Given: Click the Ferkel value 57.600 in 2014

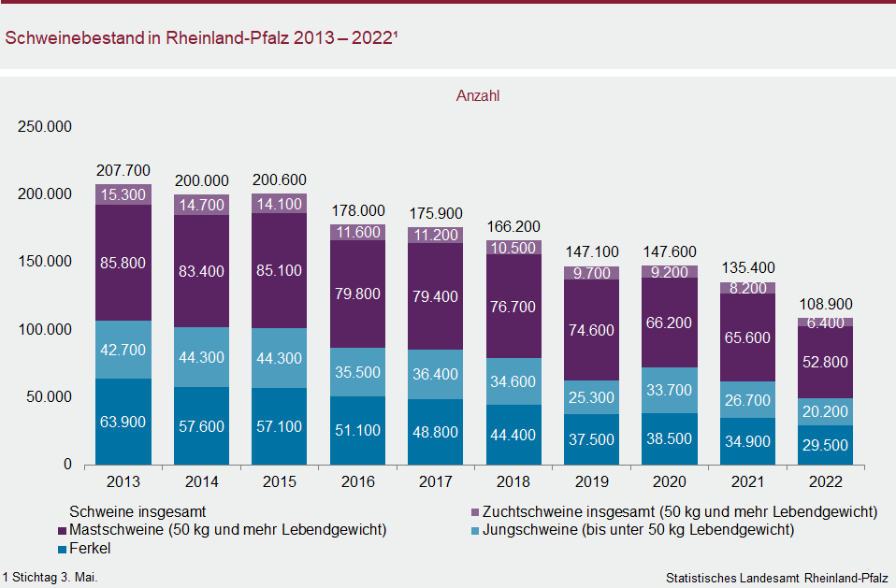Looking at the screenshot, I should click(201, 426).
